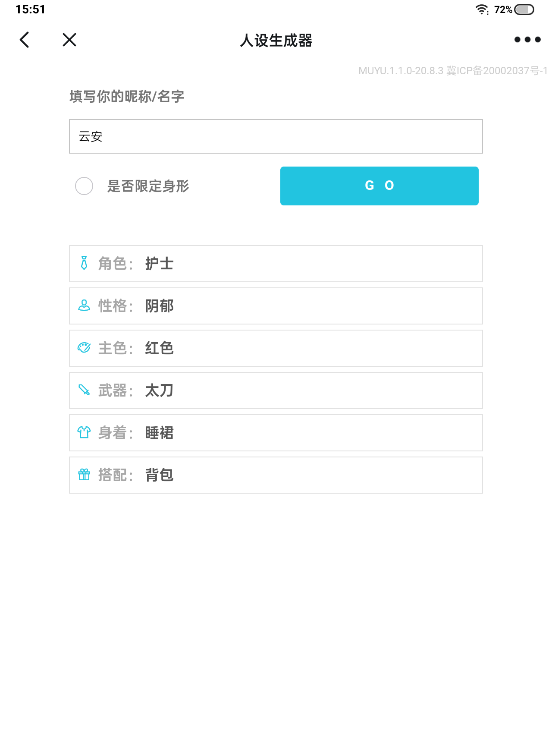Select the 主色 红色 result row
Viewport: 552px width, 756px height.
pyautogui.click(x=276, y=348)
